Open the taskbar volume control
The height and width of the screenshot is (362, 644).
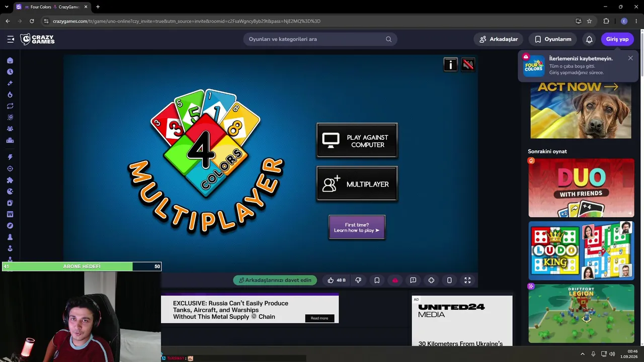(612, 354)
